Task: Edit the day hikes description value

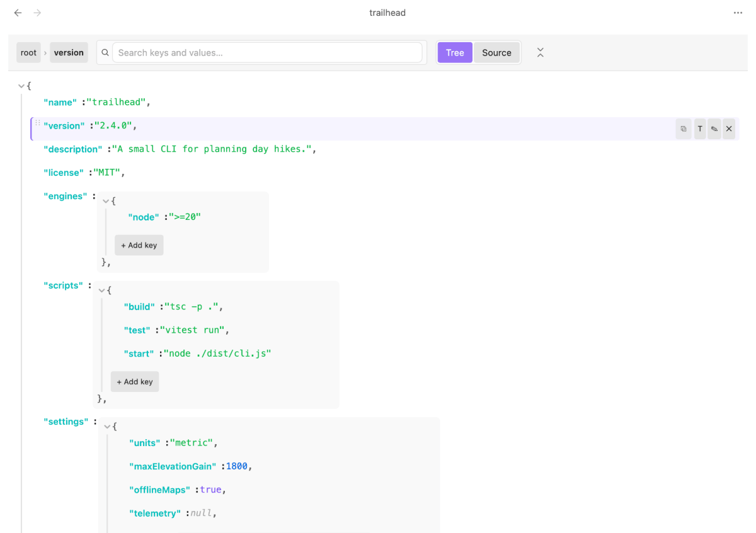Action: [212, 149]
